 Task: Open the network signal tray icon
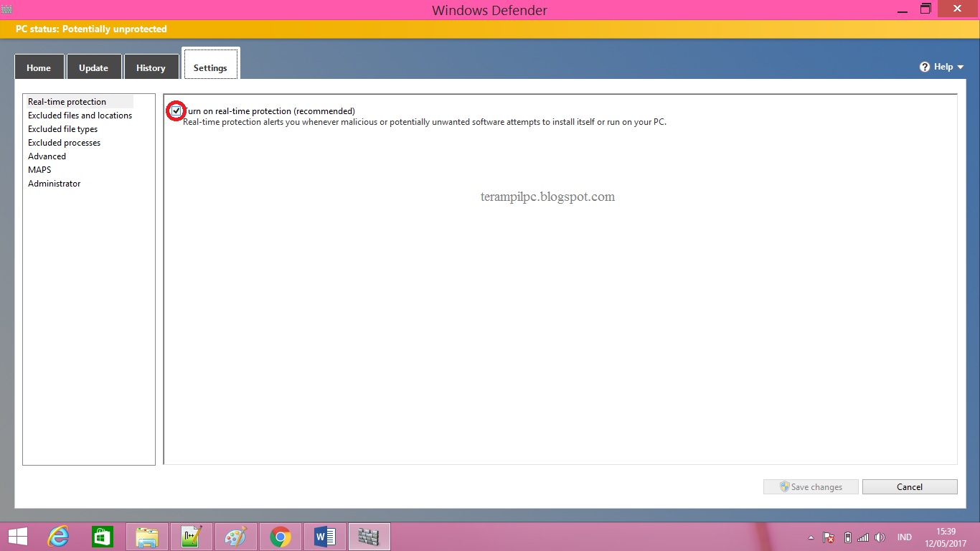[x=863, y=537]
